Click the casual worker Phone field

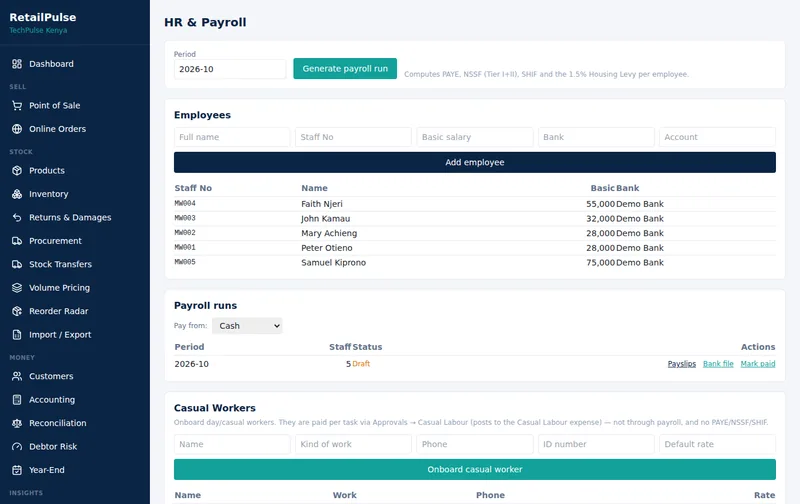[x=474, y=444]
